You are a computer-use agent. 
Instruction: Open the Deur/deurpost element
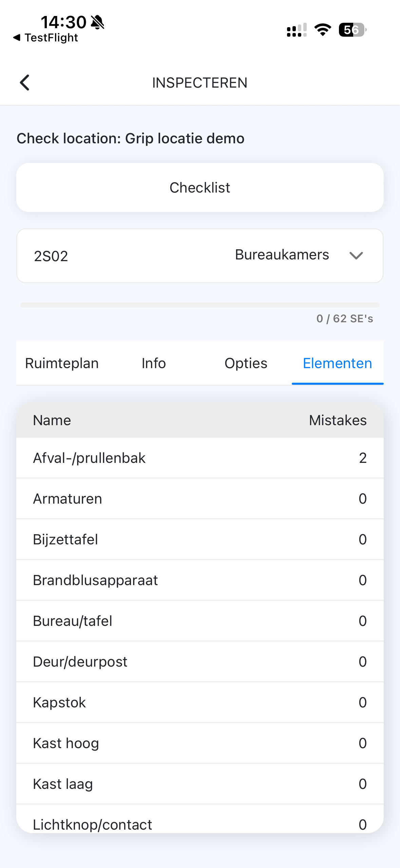pyautogui.click(x=200, y=662)
